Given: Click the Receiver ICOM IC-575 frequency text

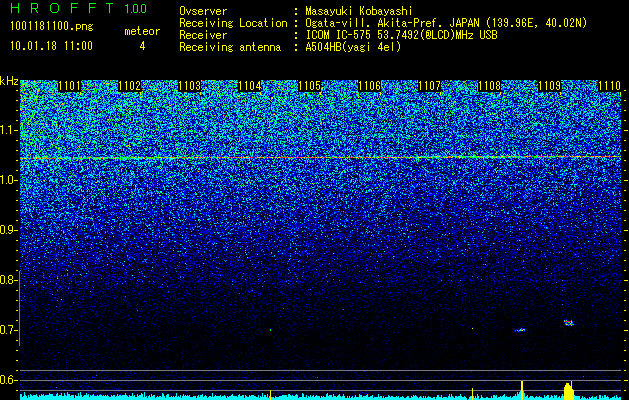Looking at the screenshot, I should (401, 35).
